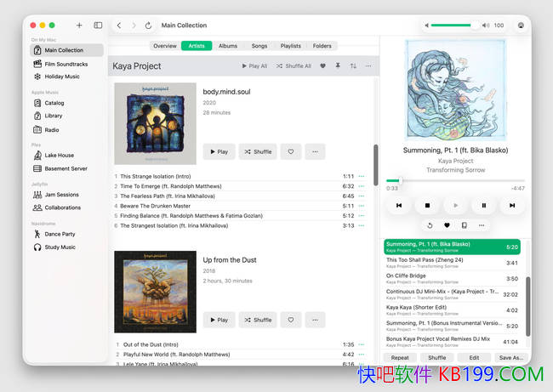553x392 pixels.
Task: Adjust the volume slider
Action: (452, 26)
